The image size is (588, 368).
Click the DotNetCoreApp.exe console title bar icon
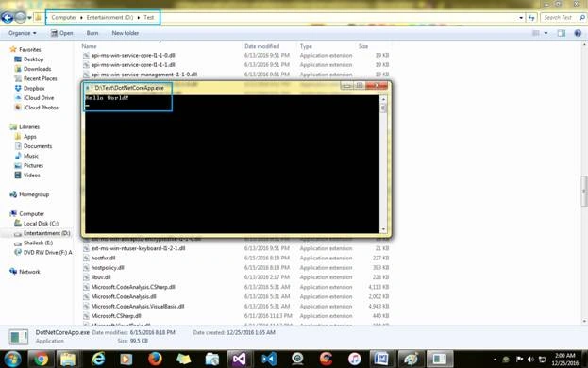[x=89, y=88]
